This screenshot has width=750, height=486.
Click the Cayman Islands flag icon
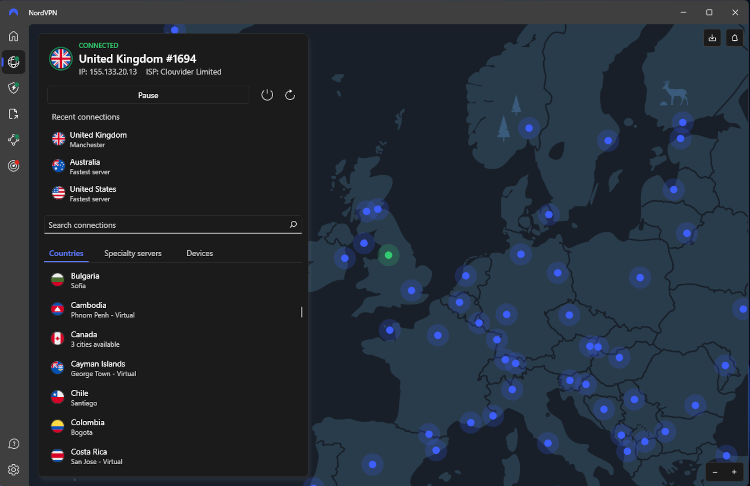[x=57, y=368]
